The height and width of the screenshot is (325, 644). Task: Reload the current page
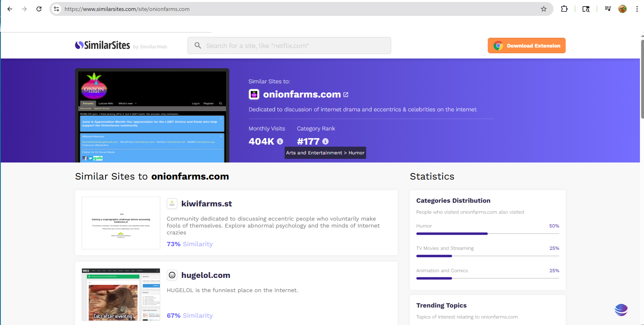pos(39,9)
